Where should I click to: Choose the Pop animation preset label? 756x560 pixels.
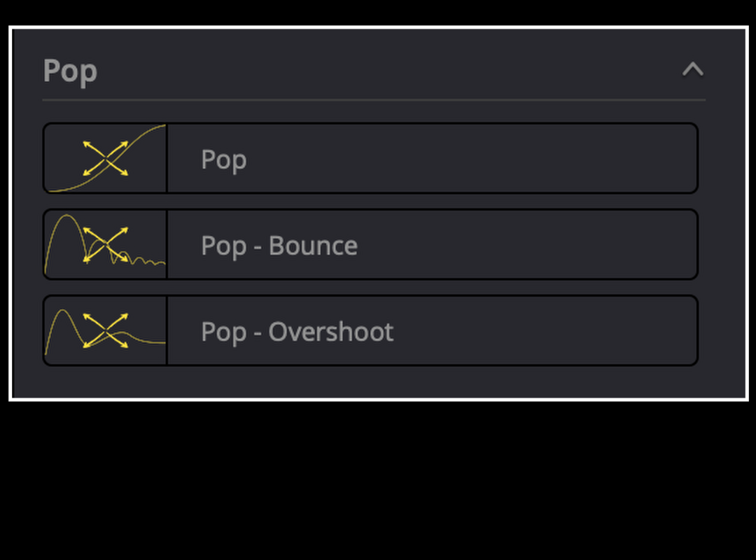224,160
